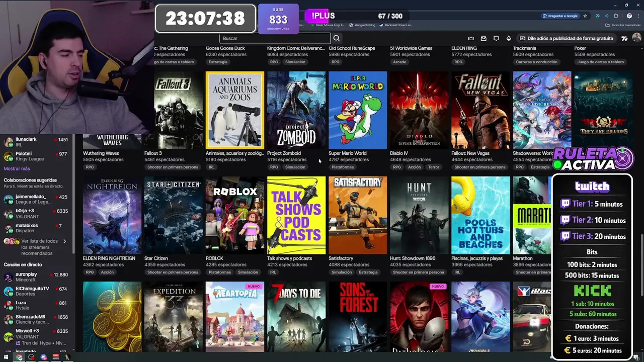Select Estrategia tag under Satisfactory

click(x=368, y=272)
